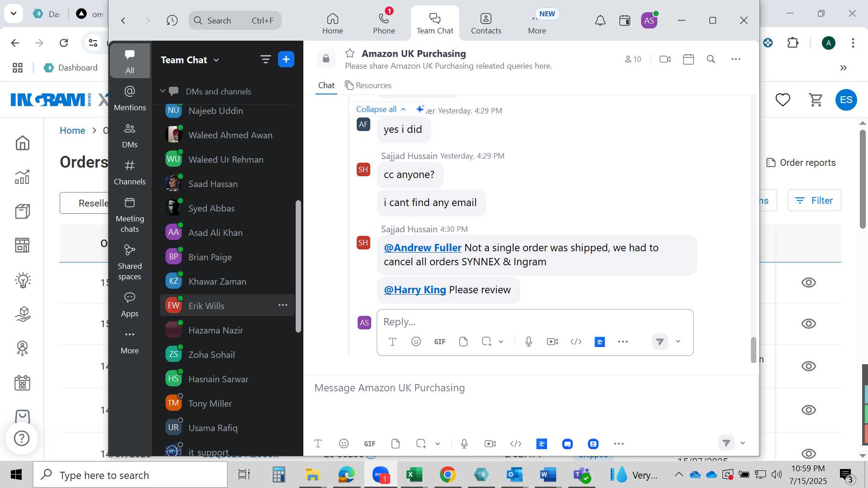Record a video message in the main message toolbar
Screen dimensions: 868x488
coord(490,444)
